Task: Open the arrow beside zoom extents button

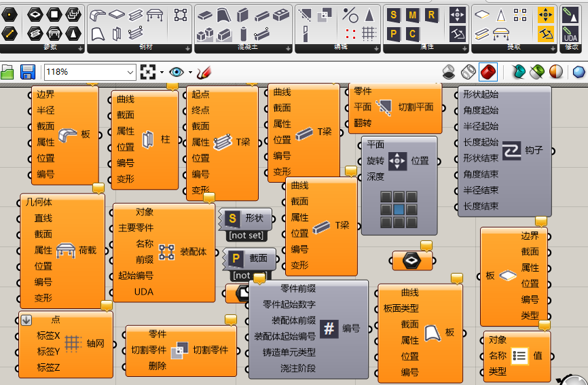Action: pyautogui.click(x=162, y=72)
